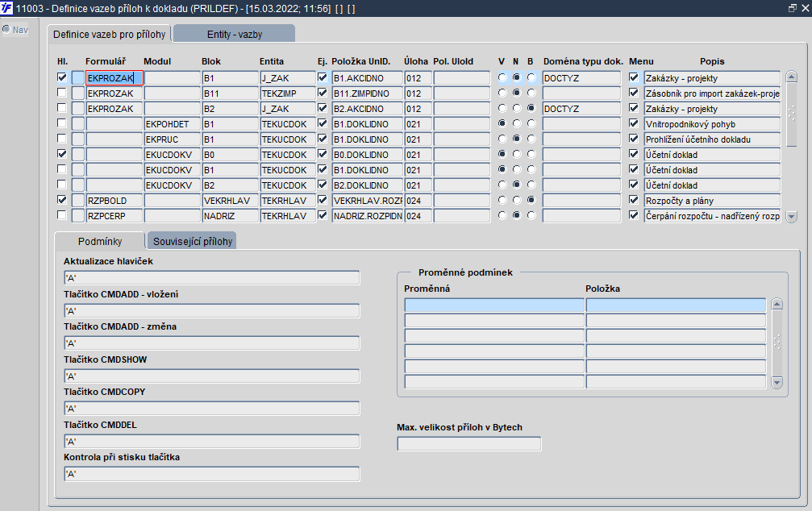The height and width of the screenshot is (511, 812).
Task: Open the Související přílohy tab
Action: [193, 241]
